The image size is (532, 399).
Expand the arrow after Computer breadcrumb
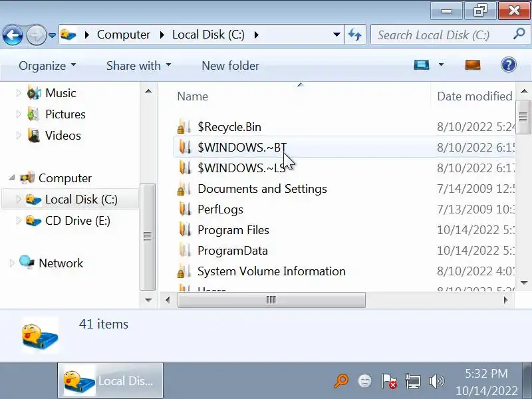(x=162, y=35)
